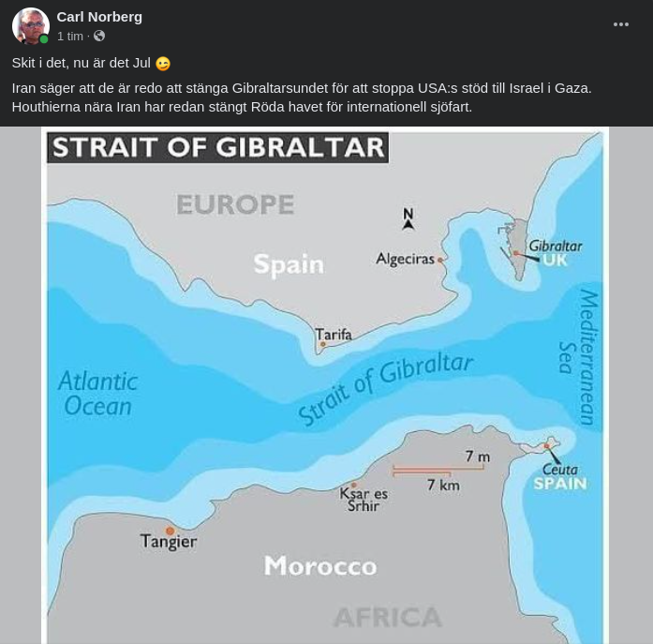Click the "Ceuta SPAIN" map label

(x=560, y=476)
